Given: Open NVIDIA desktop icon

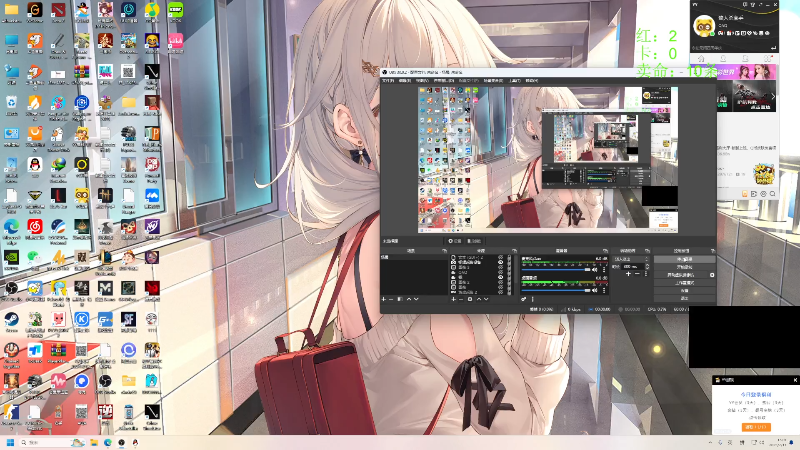Looking at the screenshot, I should pyautogui.click(x=11, y=259).
